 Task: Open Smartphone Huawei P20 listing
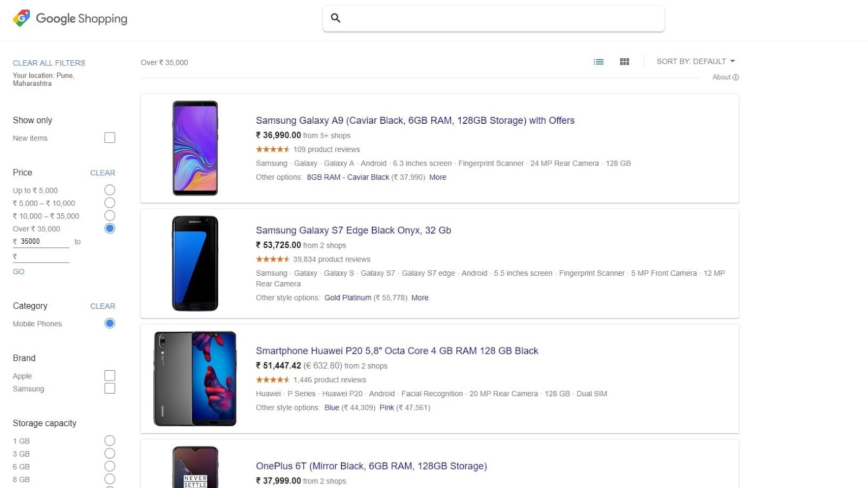[x=397, y=351]
